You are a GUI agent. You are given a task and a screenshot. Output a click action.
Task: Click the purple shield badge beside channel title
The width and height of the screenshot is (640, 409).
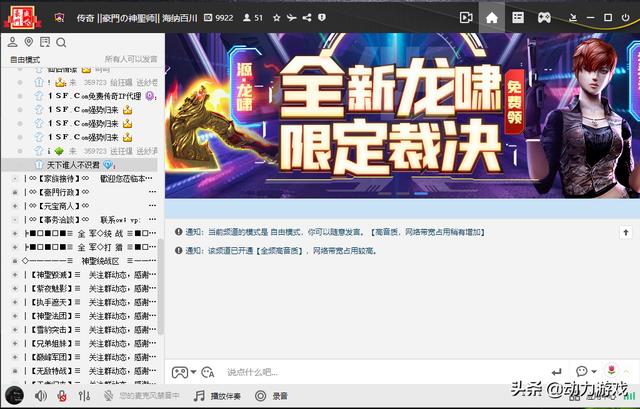click(59, 18)
